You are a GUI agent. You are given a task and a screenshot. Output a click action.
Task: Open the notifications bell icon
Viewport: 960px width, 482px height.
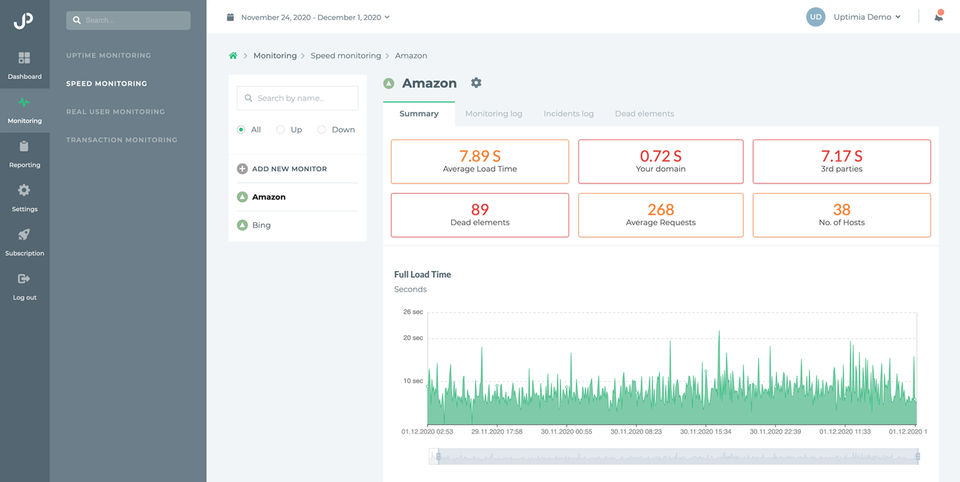tap(938, 16)
